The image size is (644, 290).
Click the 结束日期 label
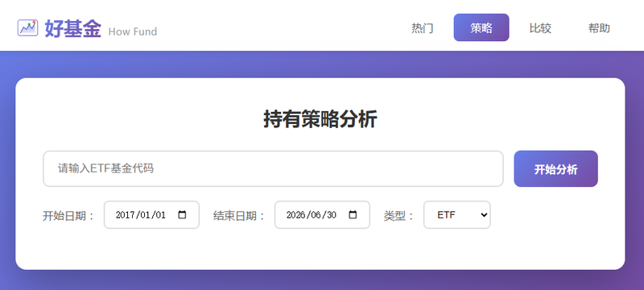pyautogui.click(x=240, y=216)
